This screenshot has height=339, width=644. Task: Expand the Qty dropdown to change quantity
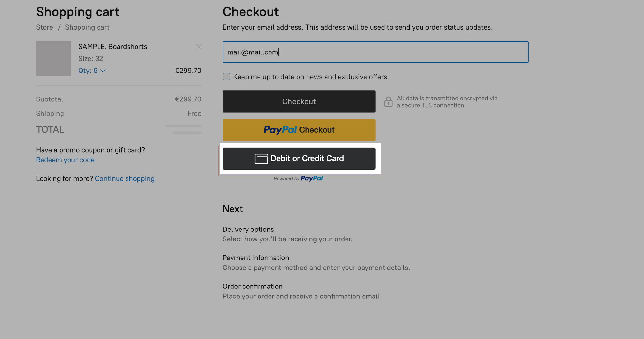coord(92,71)
